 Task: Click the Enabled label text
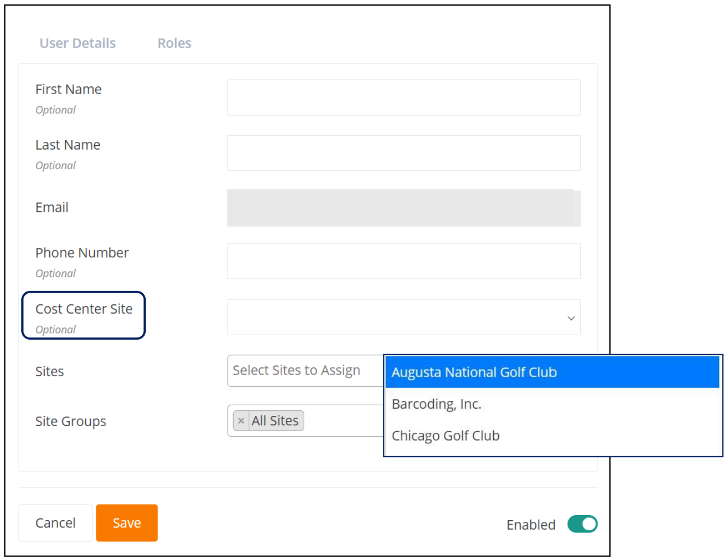(x=531, y=525)
